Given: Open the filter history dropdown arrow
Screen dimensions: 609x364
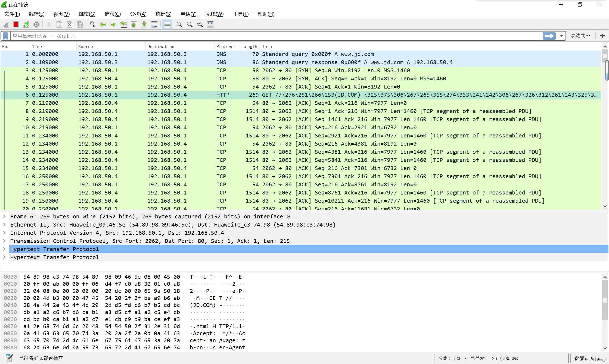Looking at the screenshot, I should 561,36.
